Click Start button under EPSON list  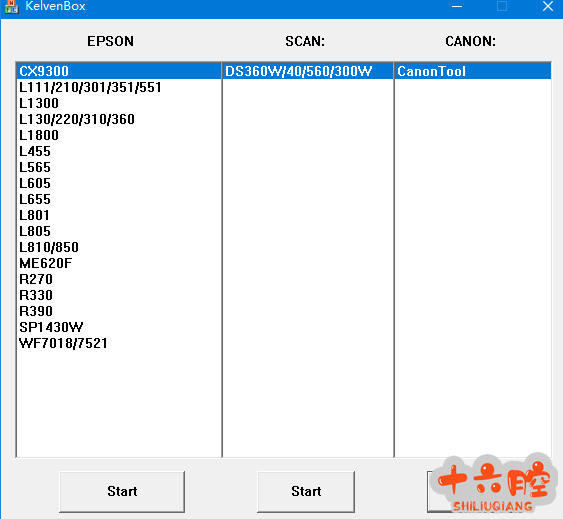coord(122,492)
